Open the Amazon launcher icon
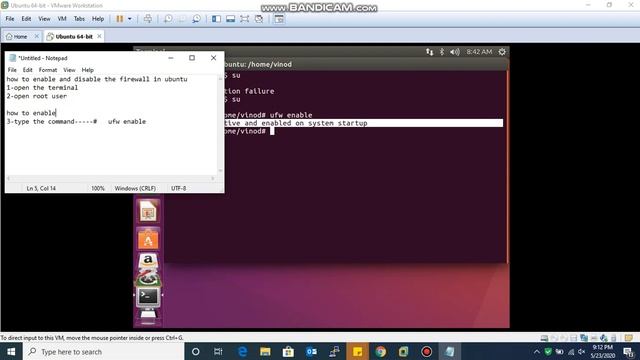The image size is (640, 360). (x=148, y=260)
